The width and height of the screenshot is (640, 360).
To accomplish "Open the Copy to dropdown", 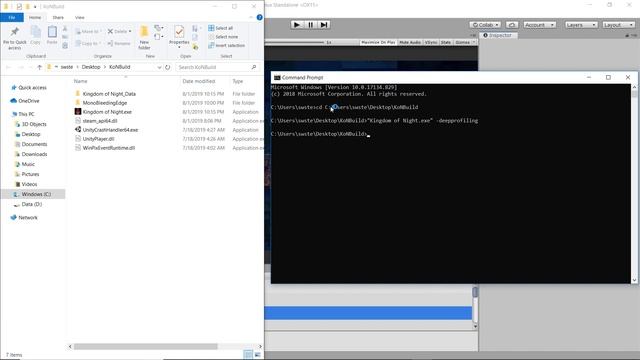I will 88,43.
